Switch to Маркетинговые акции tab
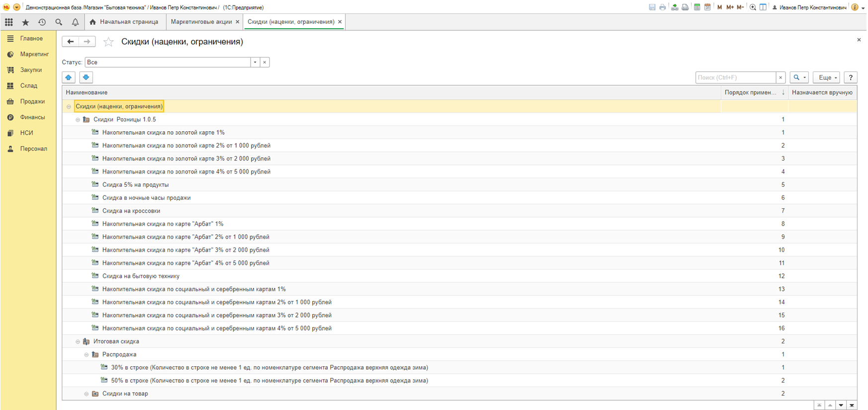The image size is (868, 410). [201, 22]
